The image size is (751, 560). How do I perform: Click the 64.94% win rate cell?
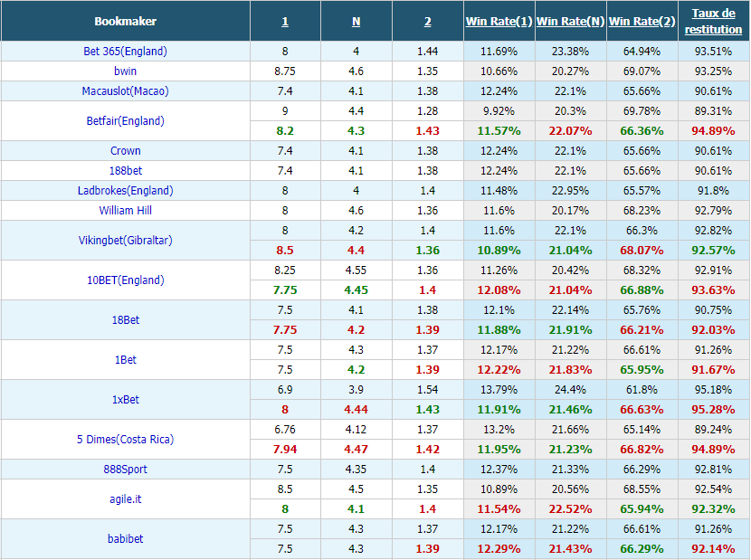pyautogui.click(x=642, y=52)
